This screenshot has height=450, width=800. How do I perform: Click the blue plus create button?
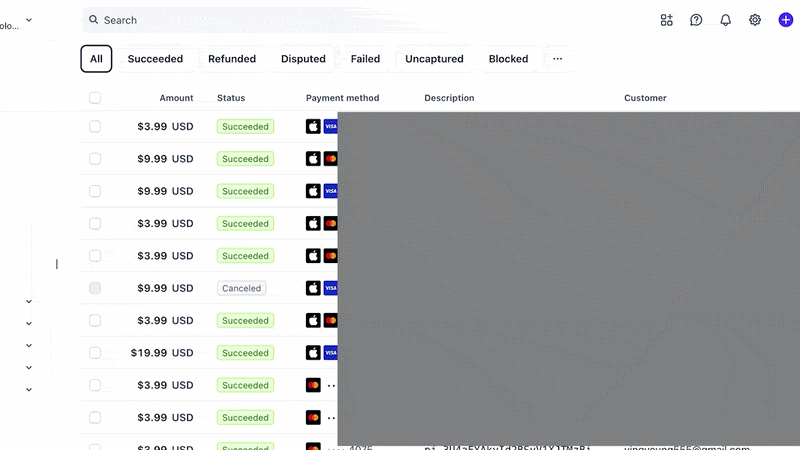[x=786, y=20]
